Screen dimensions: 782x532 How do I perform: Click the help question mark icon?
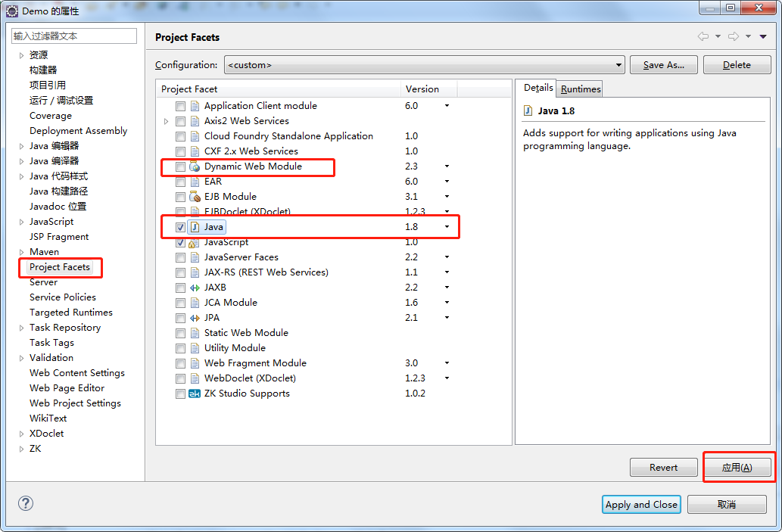[26, 503]
